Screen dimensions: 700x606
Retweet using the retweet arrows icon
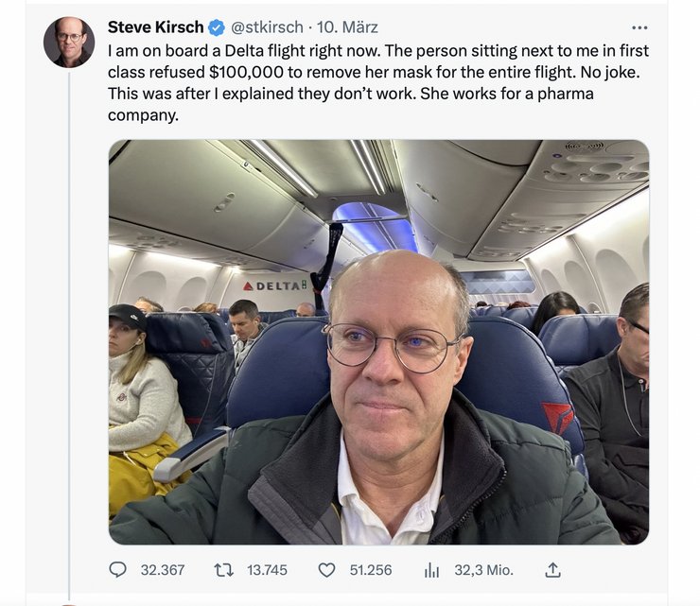pyautogui.click(x=223, y=570)
